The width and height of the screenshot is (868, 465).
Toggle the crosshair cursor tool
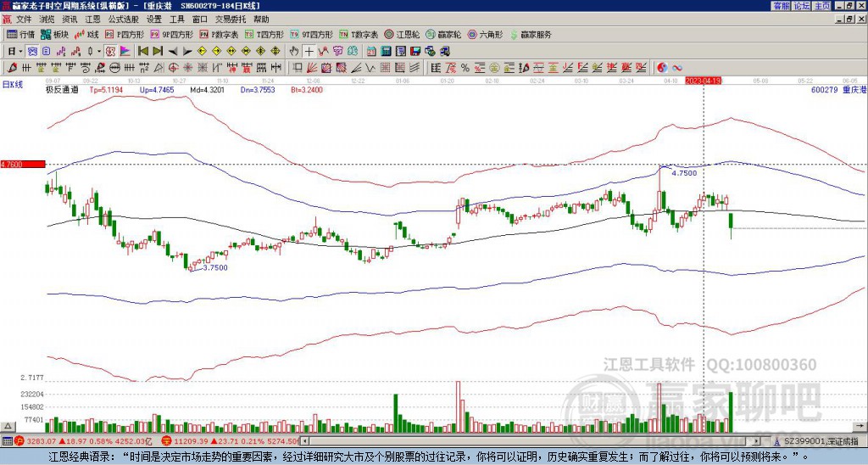(x=309, y=51)
